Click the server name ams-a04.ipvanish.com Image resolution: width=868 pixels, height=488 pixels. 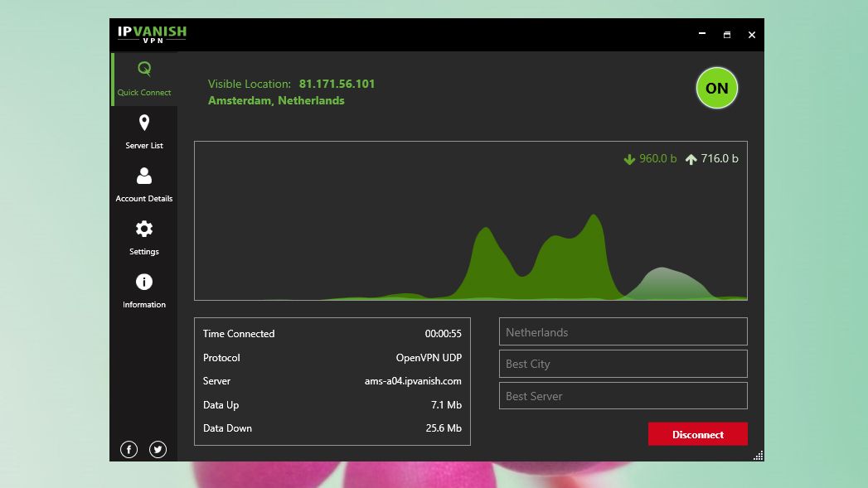coord(413,381)
